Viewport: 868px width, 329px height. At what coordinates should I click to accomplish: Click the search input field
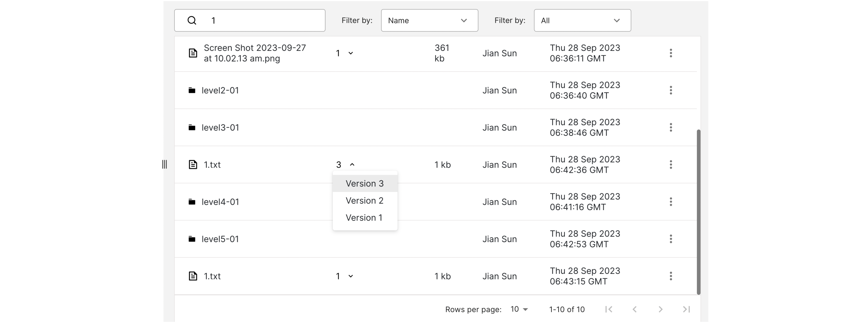point(263,20)
